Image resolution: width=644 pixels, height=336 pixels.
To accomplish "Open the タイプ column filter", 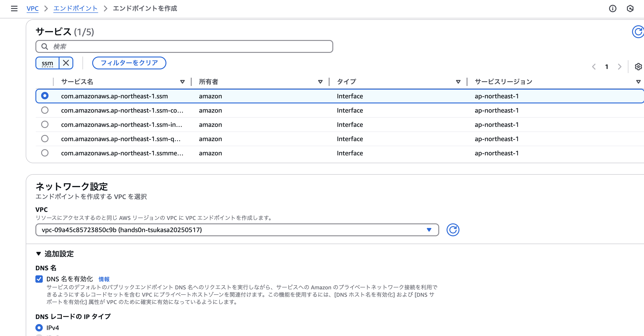I will (458, 82).
